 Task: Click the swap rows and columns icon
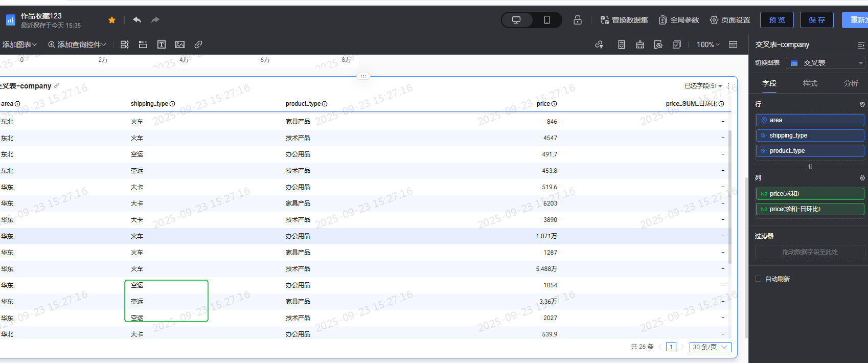pyautogui.click(x=810, y=167)
